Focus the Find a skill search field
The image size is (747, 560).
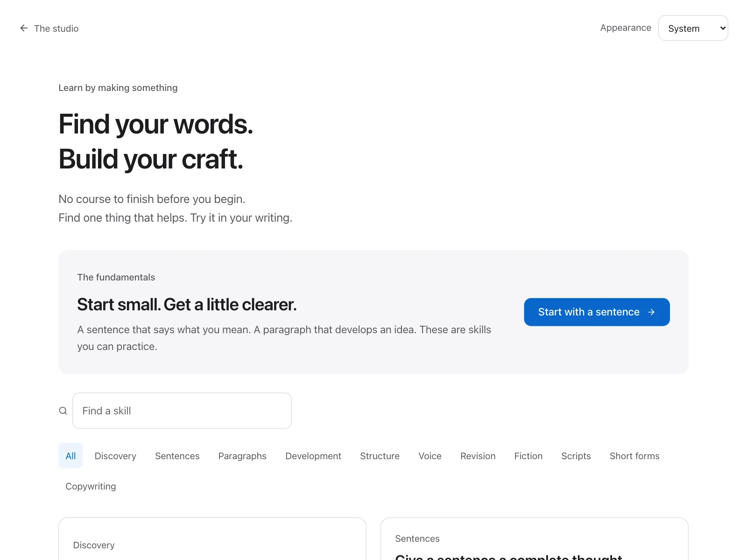(182, 411)
